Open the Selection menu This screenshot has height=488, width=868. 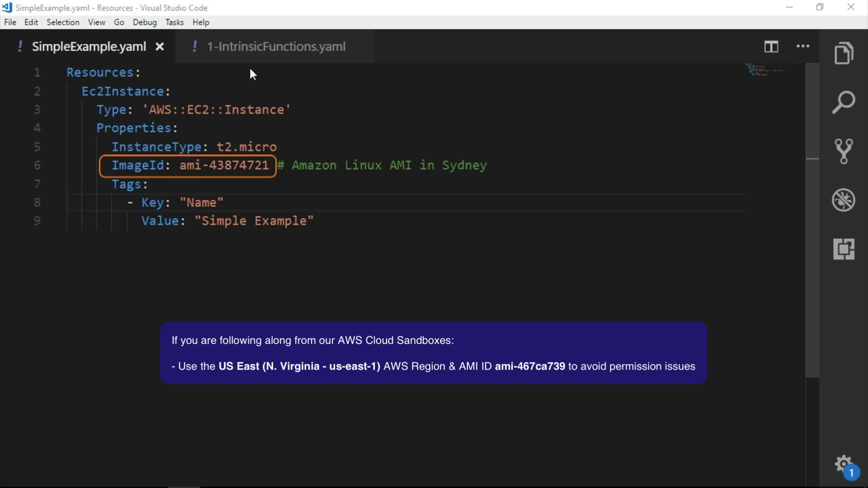tap(63, 22)
